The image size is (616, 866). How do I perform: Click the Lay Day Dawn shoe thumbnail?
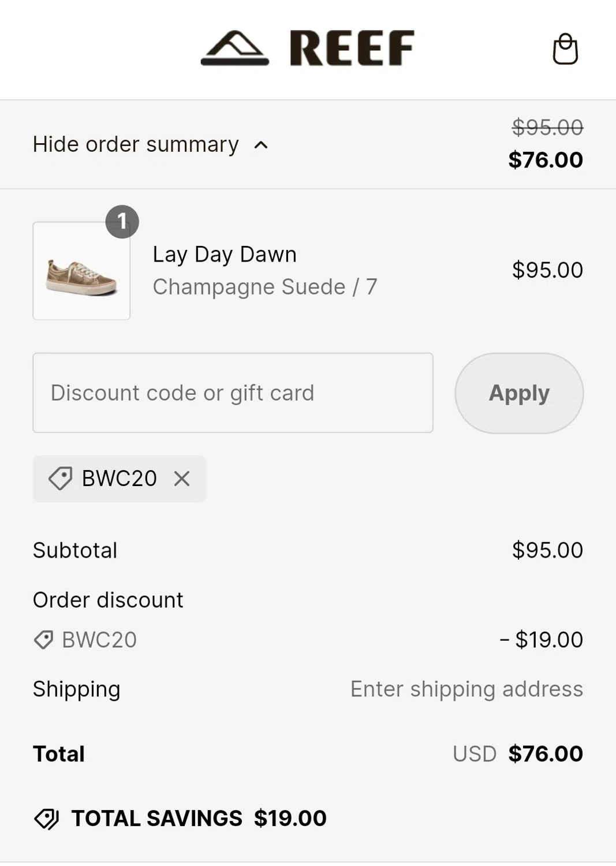tap(81, 271)
